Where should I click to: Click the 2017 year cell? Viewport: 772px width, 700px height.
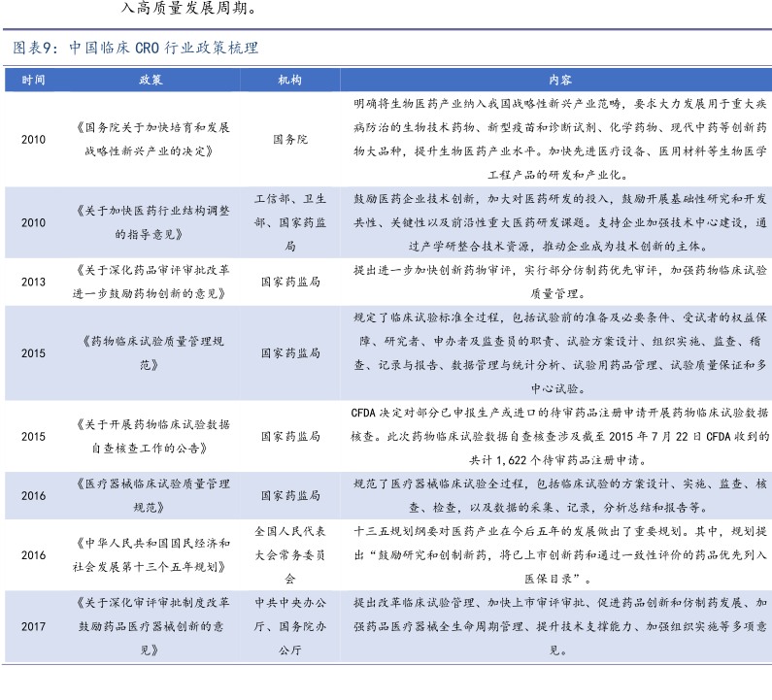click(x=33, y=626)
